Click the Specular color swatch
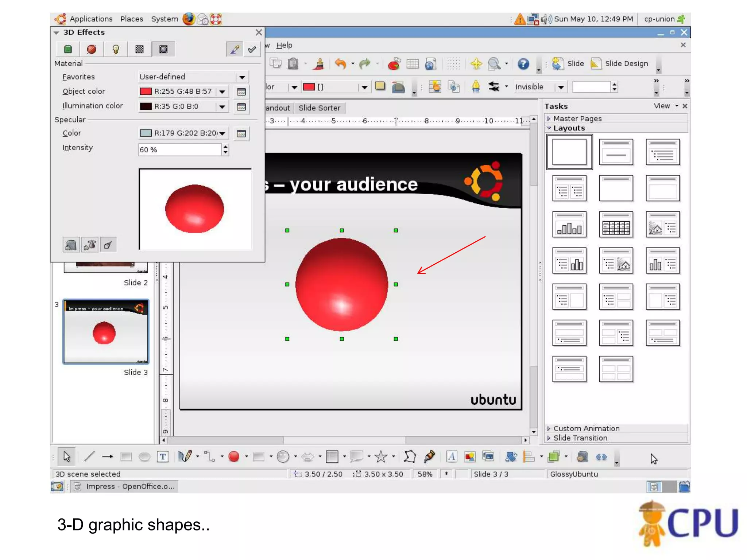 146,133
